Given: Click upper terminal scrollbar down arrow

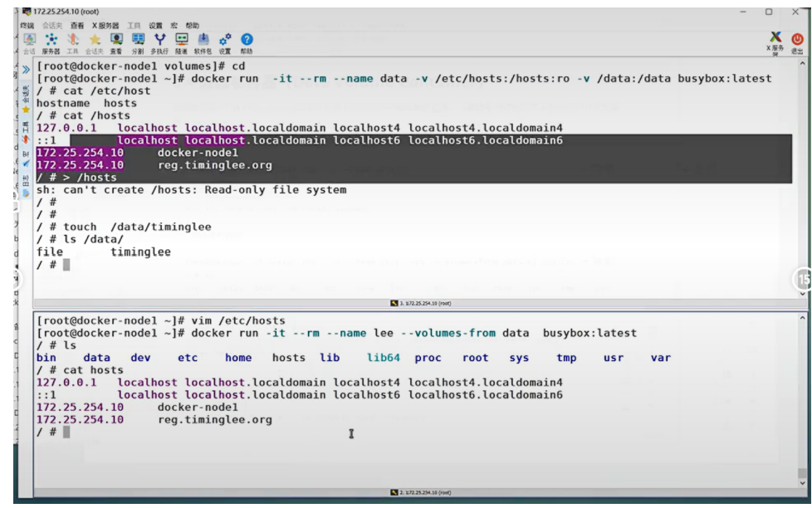Looking at the screenshot, I should (x=802, y=294).
